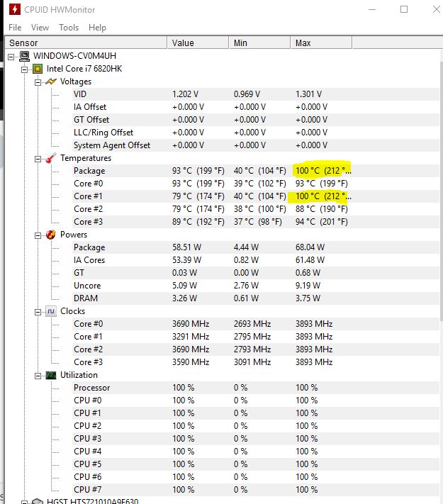Image resolution: width=443 pixels, height=504 pixels.
Task: Collapse the Utilization section
Action: pos(38,376)
